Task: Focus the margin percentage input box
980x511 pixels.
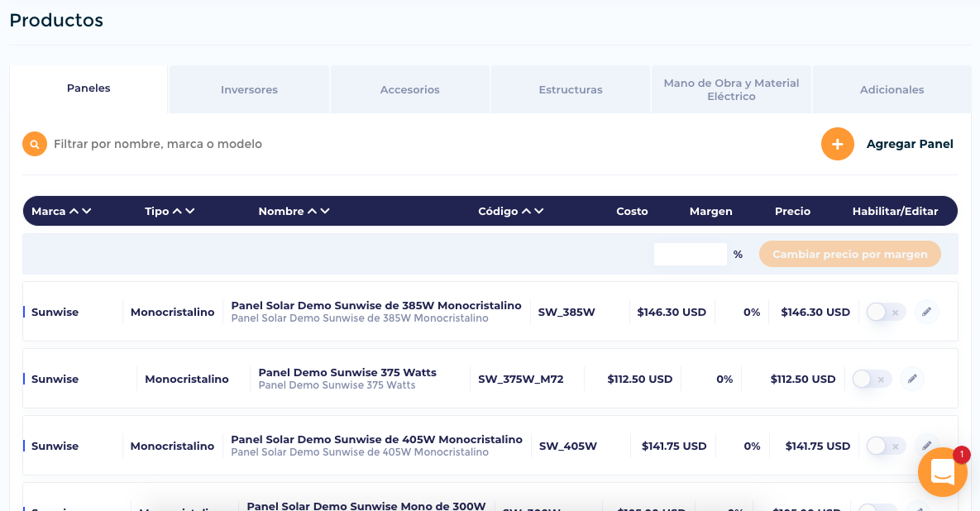Action: coord(690,254)
